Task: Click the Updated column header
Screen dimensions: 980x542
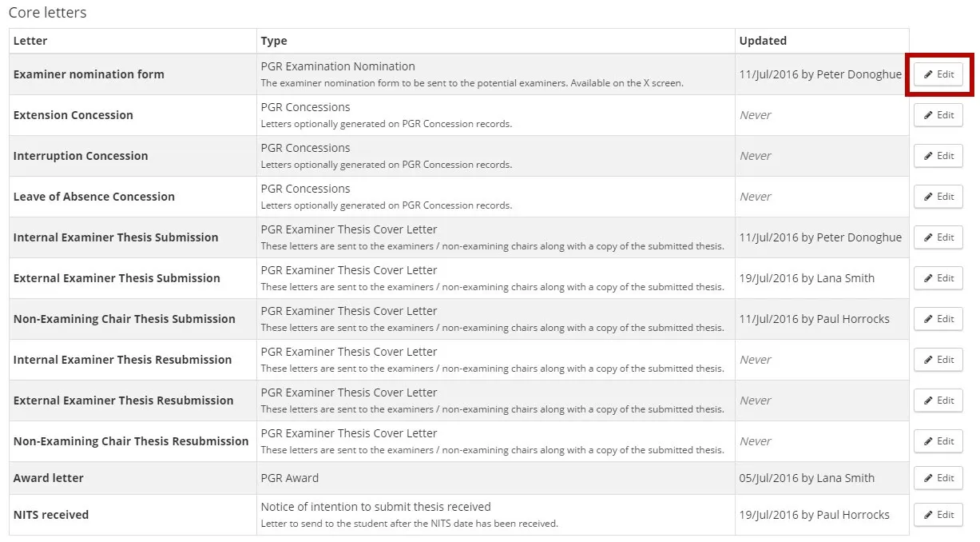Action: 763,41
